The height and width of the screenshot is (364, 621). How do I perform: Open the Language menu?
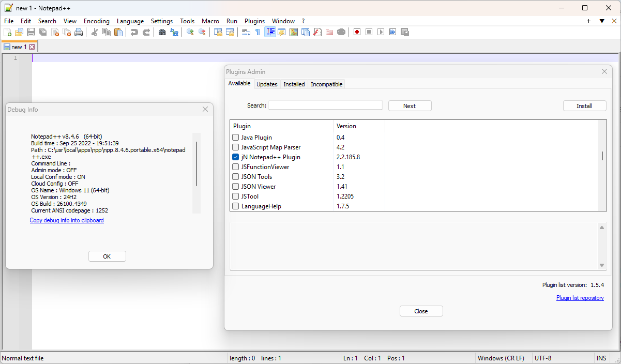coord(130,21)
